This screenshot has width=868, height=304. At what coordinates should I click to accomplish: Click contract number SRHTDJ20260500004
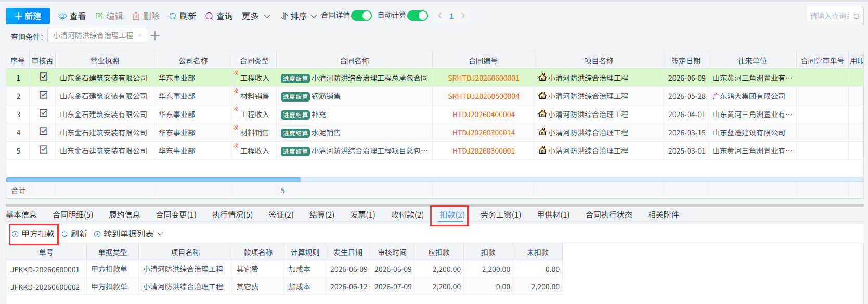pyautogui.click(x=484, y=96)
